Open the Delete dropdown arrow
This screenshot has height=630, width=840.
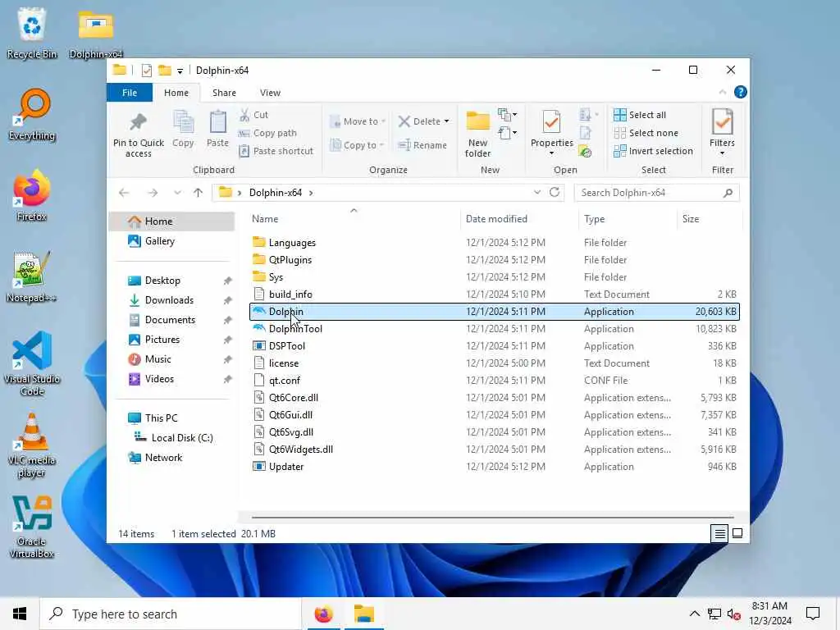(447, 121)
